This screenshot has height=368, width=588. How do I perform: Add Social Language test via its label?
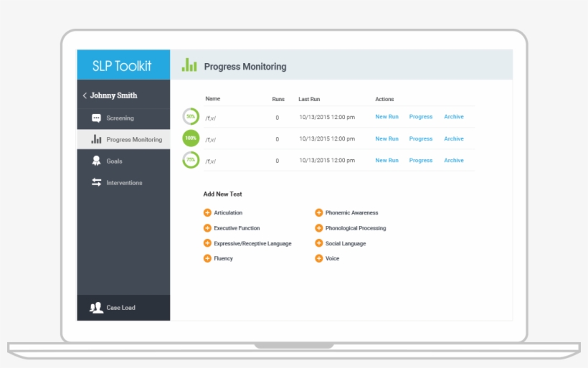coord(346,243)
